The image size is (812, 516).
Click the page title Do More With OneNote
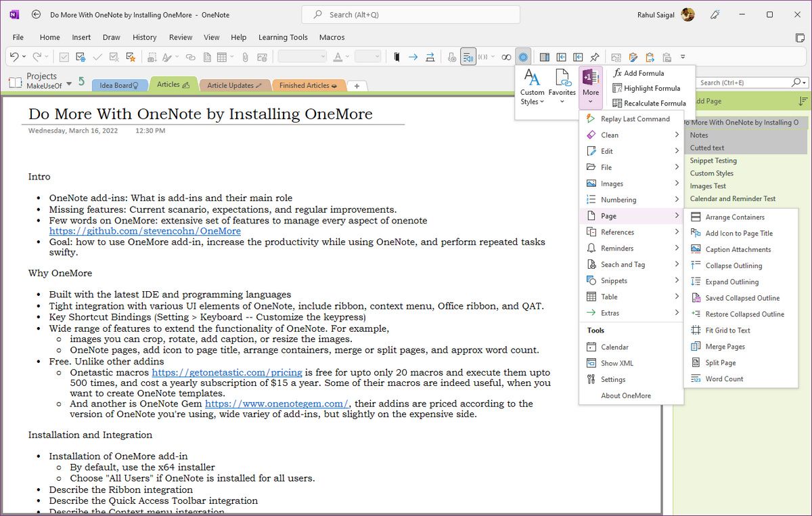(x=200, y=114)
